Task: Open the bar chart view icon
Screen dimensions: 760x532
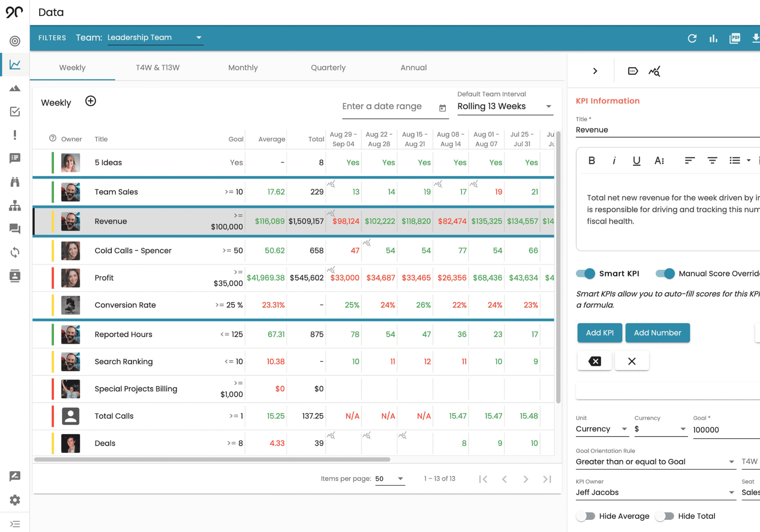Action: [713, 38]
